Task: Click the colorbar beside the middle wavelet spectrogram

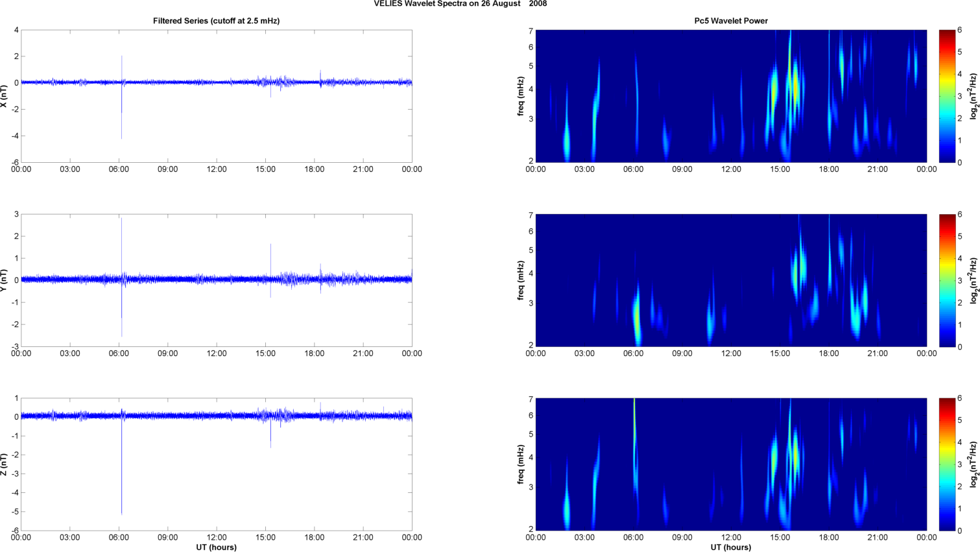Action: coord(947,280)
